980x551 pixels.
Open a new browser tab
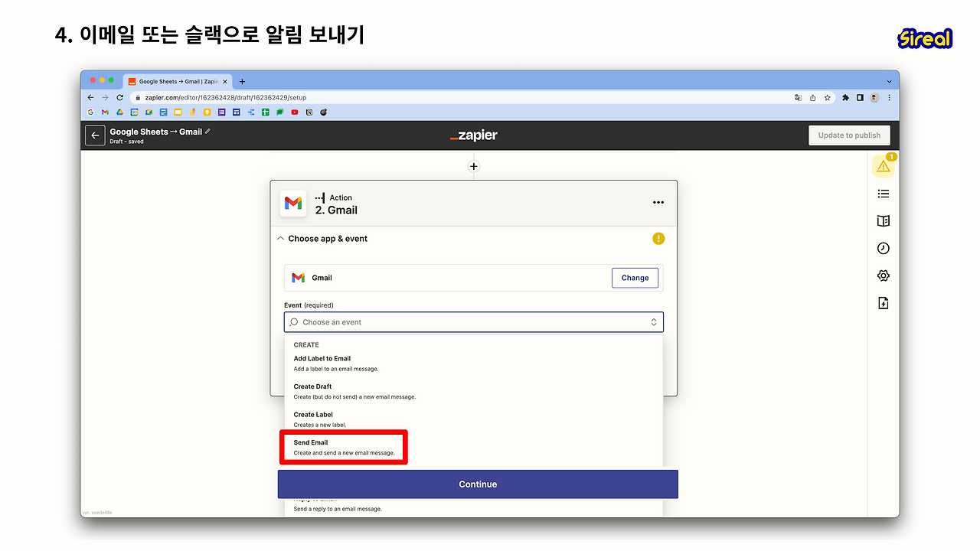pos(242,82)
